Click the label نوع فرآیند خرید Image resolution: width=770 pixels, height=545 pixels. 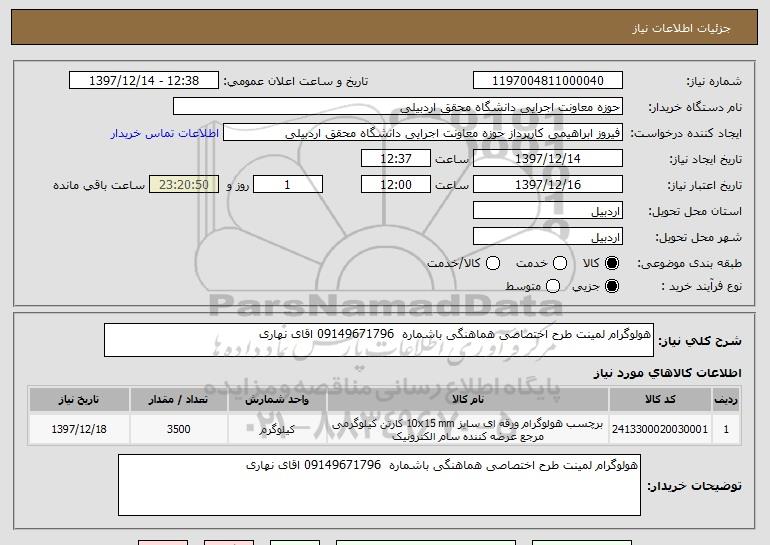point(701,286)
